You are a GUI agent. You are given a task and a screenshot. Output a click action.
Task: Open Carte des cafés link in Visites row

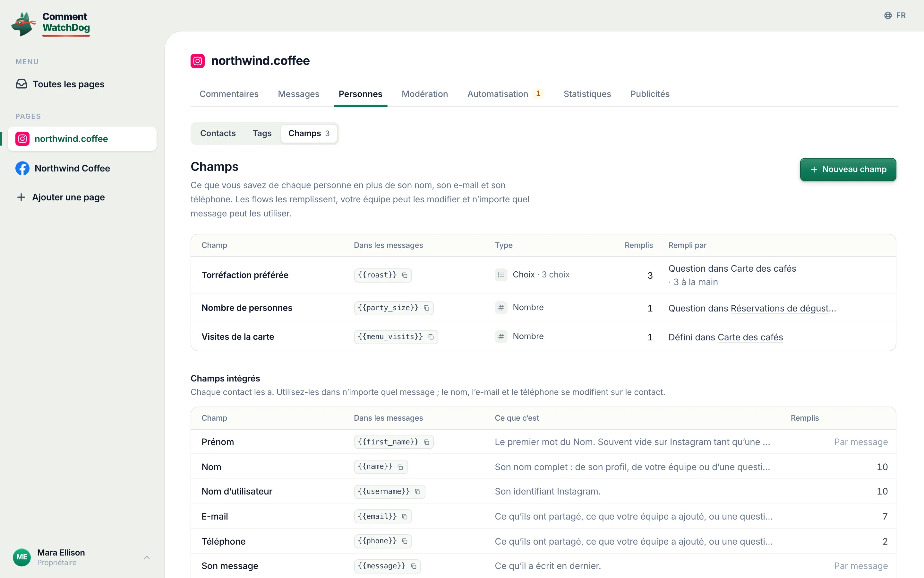[x=750, y=337]
